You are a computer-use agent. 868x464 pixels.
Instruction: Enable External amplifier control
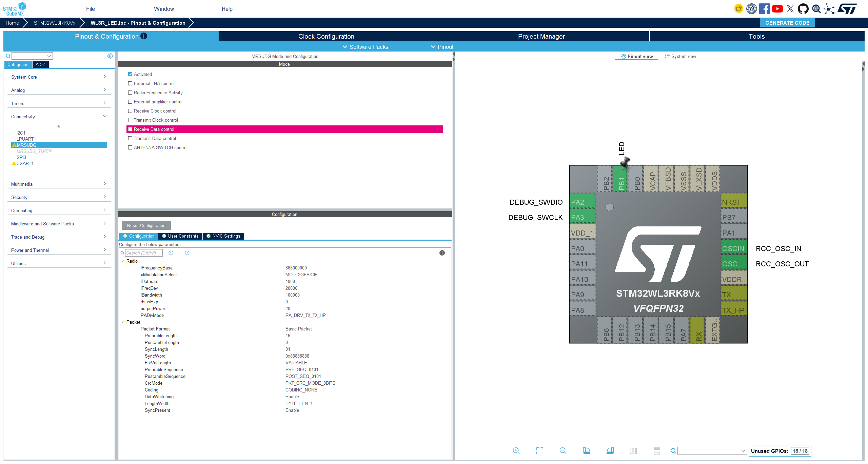pyautogui.click(x=130, y=102)
